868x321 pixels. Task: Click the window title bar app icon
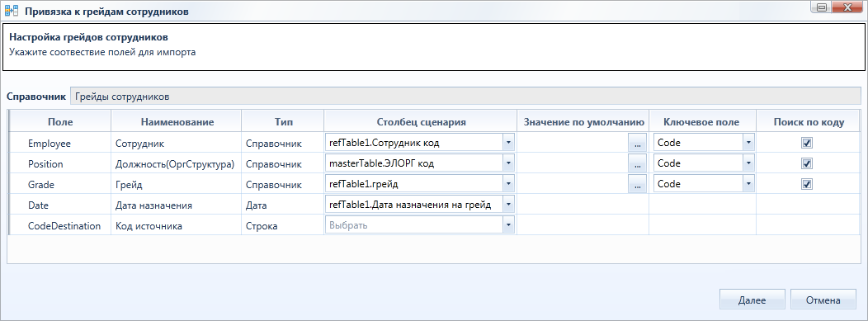(11, 11)
